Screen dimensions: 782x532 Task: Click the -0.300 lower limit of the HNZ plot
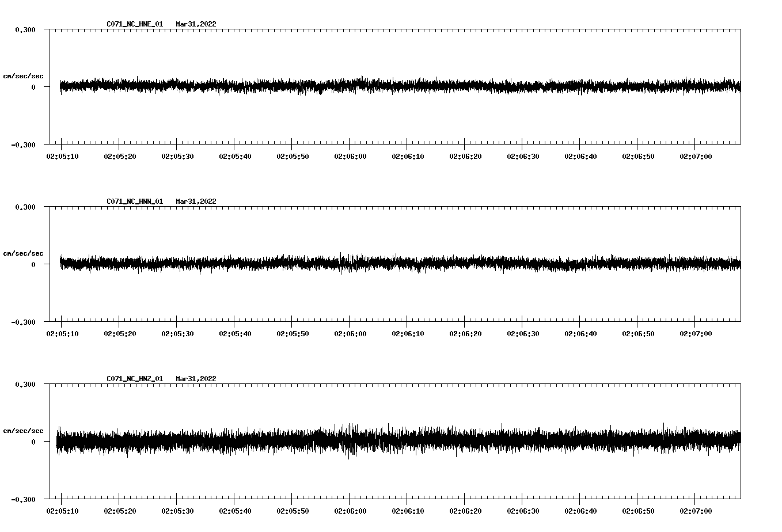[23, 500]
